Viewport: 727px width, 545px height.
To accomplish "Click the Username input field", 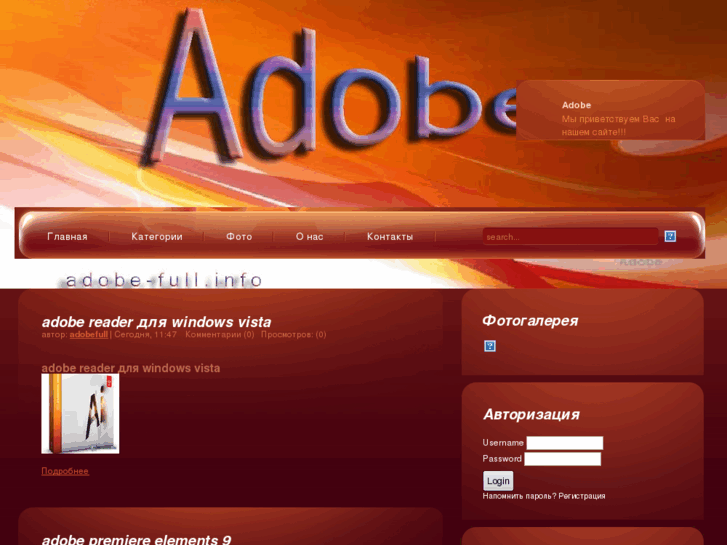I will click(x=565, y=443).
